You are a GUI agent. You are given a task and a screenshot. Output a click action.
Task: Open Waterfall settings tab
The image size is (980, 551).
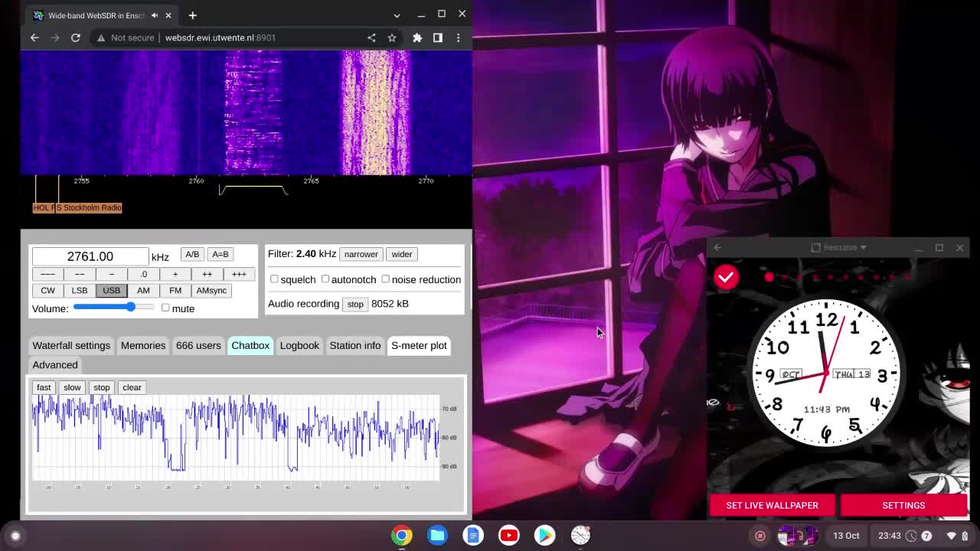click(71, 345)
